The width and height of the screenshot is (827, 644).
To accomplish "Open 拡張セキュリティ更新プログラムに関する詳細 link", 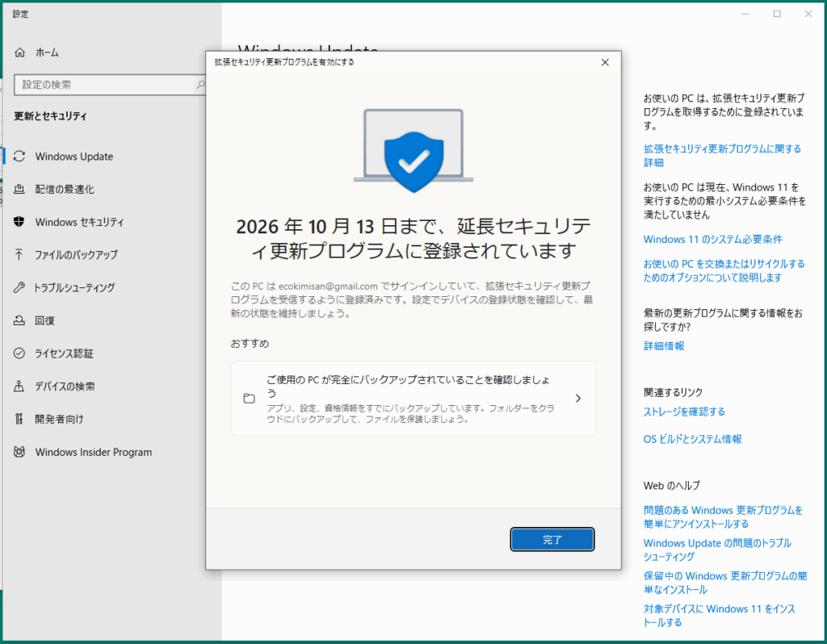I will pyautogui.click(x=722, y=156).
